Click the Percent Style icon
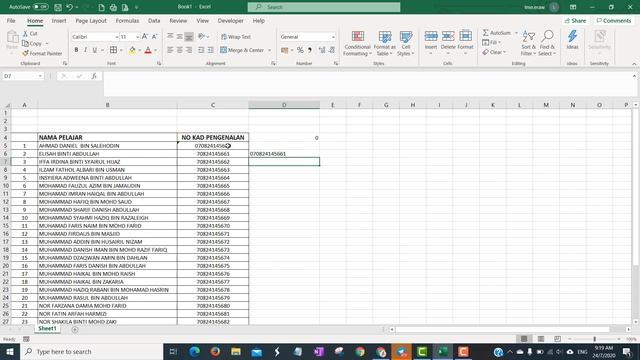The height and width of the screenshot is (360, 640). (300, 50)
